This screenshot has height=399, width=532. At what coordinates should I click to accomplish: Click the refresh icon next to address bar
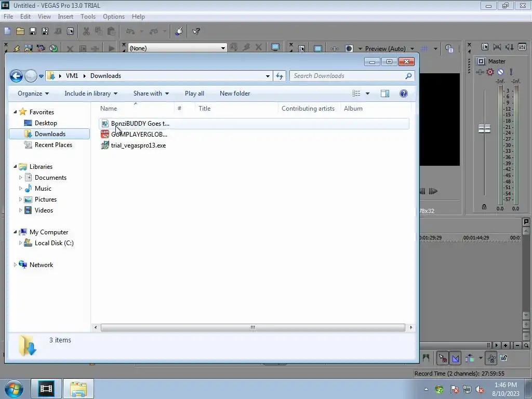(279, 76)
